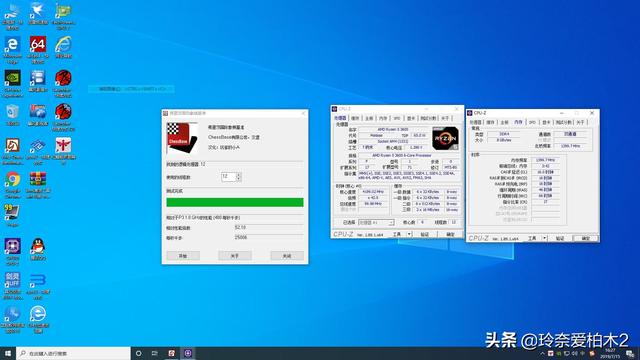Switch to 主板 tab in processor CPU-Z window
The width and height of the screenshot is (640, 360).
click(x=369, y=118)
